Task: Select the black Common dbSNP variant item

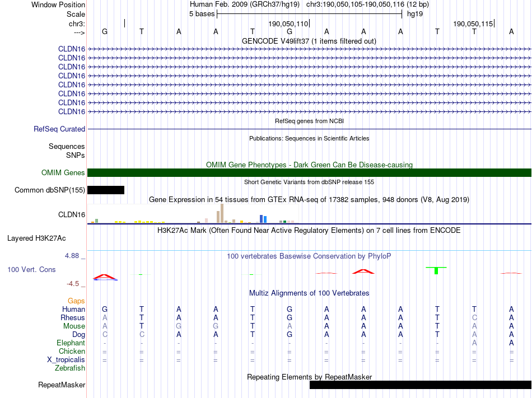Action: coord(106,190)
